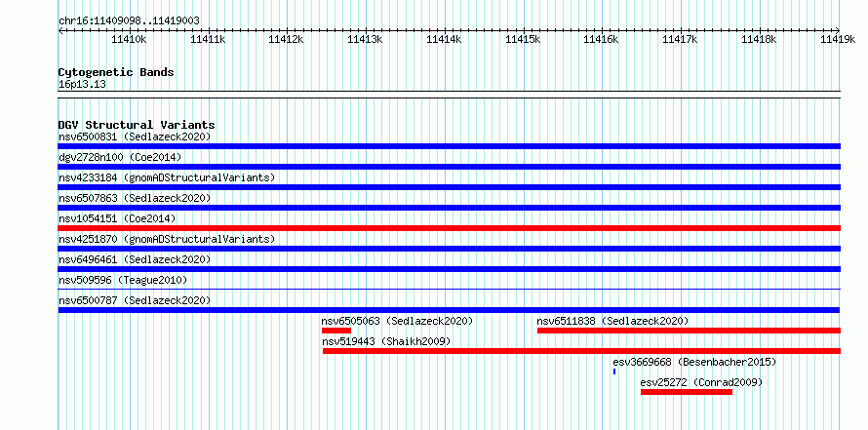Click the blue bar under dgv2728n100

(450, 167)
